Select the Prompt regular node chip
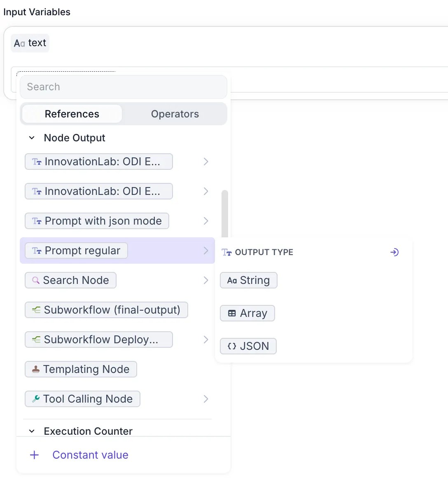Viewport: 448px width, 478px height. tap(76, 251)
